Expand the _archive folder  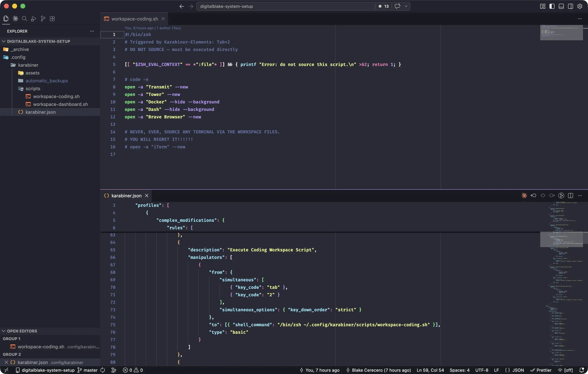coord(50,49)
